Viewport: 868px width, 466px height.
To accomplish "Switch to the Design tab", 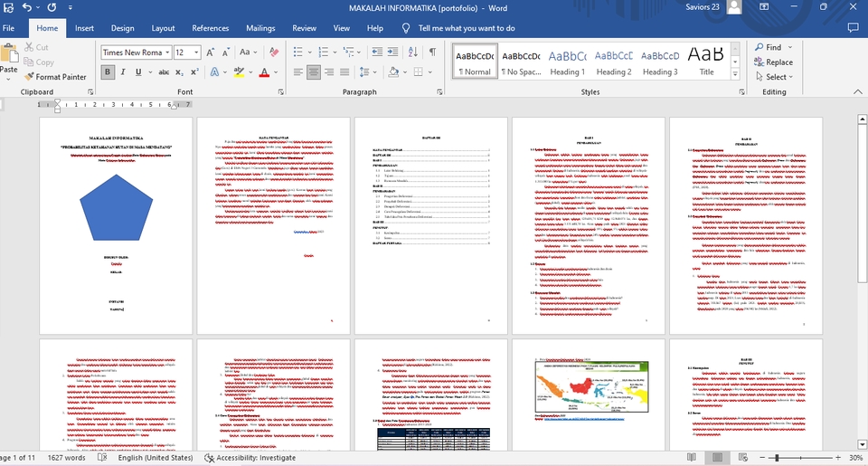I will pos(122,28).
